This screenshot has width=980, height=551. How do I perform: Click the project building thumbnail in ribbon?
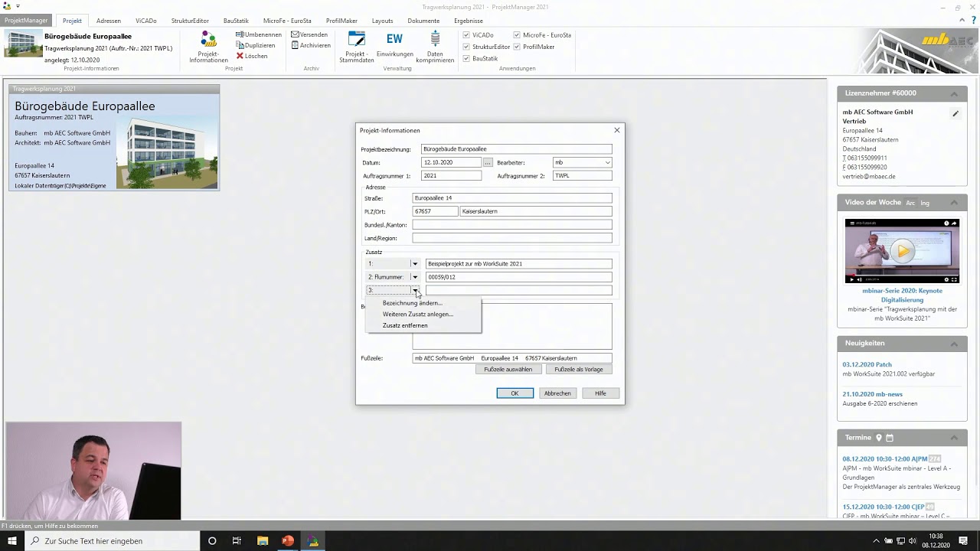coord(23,44)
